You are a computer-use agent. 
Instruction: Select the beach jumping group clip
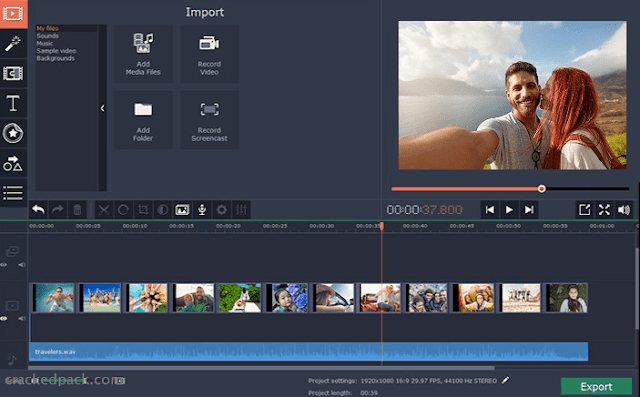(100, 298)
